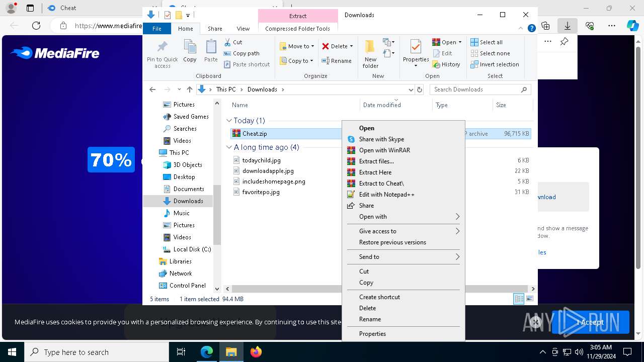Viewport: 644px width, 362px height.
Task: Select includeshomepage.png file
Action: 274,182
